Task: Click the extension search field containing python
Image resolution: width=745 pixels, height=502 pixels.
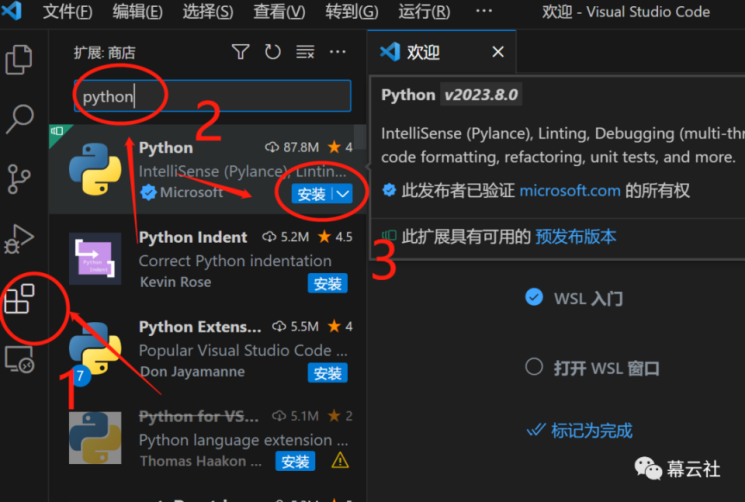Action: pyautogui.click(x=212, y=97)
